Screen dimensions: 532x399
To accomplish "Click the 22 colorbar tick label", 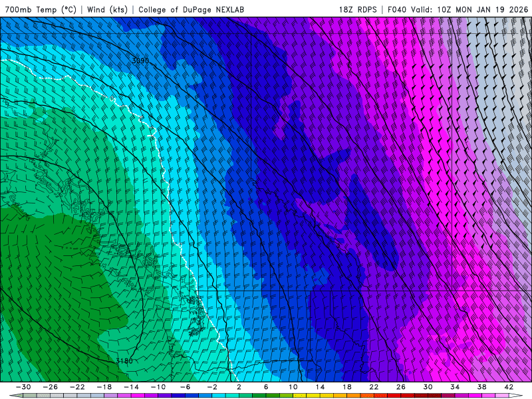I will pos(374,387).
